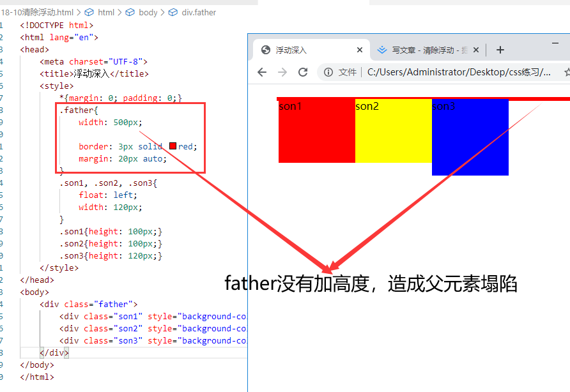
Task: Click the div class="son2" code line
Action: click(x=153, y=328)
